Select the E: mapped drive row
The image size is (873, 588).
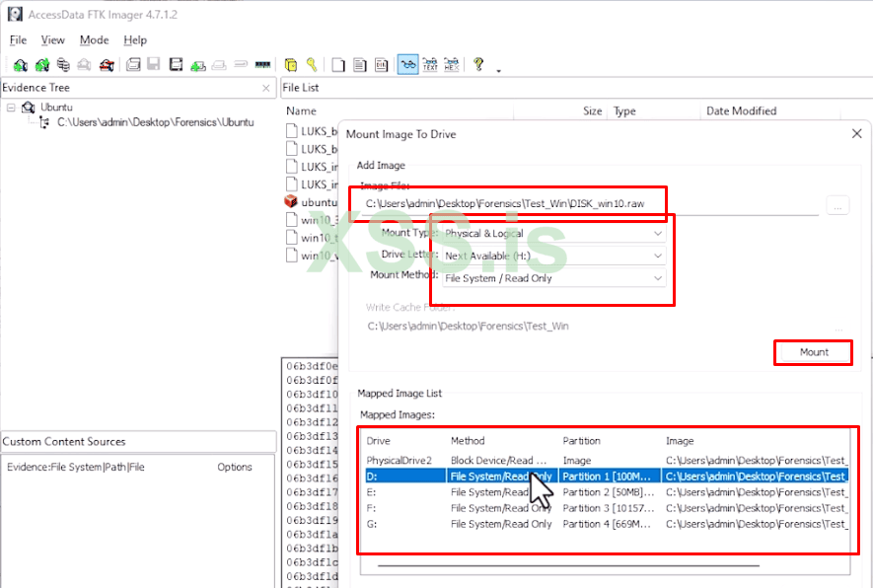[x=607, y=492]
